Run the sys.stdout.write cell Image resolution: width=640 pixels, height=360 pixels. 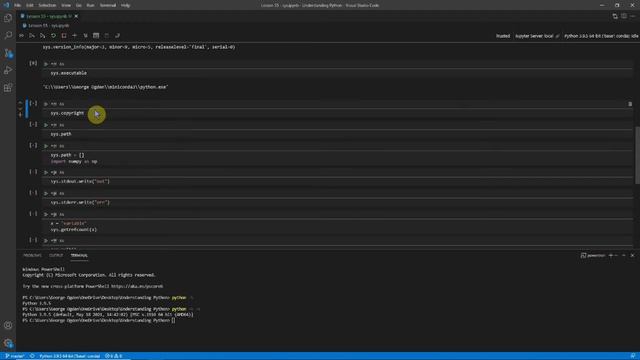(x=46, y=172)
